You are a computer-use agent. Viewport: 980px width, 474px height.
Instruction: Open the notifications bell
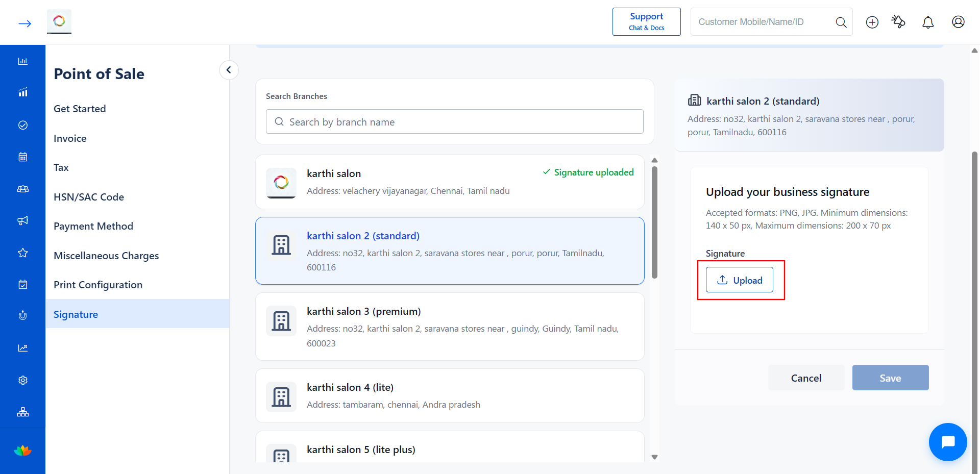[928, 22]
